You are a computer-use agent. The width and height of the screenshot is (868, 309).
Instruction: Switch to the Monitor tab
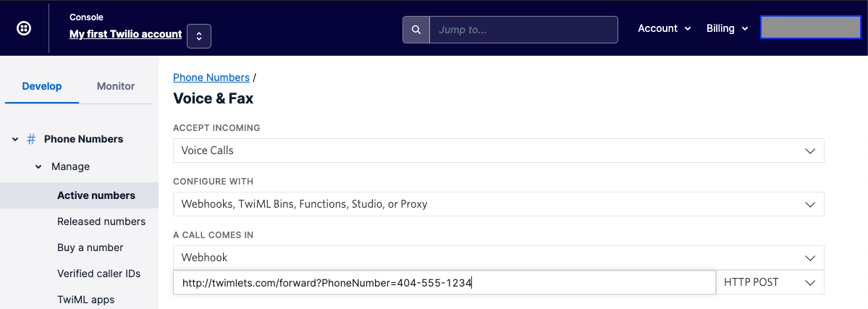(x=116, y=86)
